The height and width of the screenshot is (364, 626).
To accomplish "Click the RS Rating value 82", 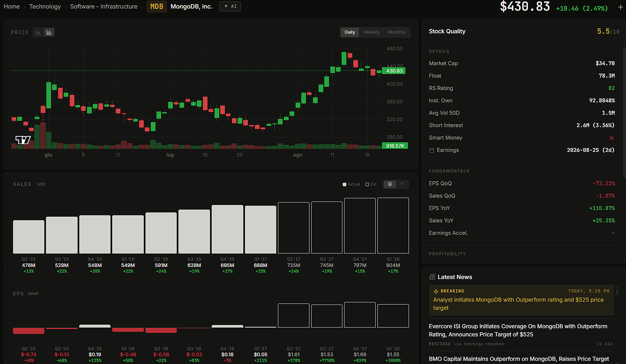I will pos(611,88).
